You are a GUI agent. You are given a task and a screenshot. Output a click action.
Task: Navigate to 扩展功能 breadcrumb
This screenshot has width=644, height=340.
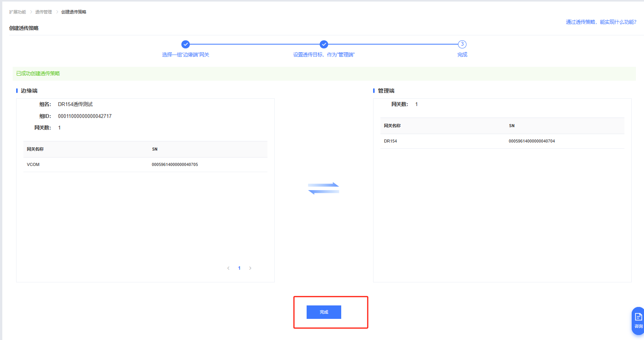click(x=17, y=12)
